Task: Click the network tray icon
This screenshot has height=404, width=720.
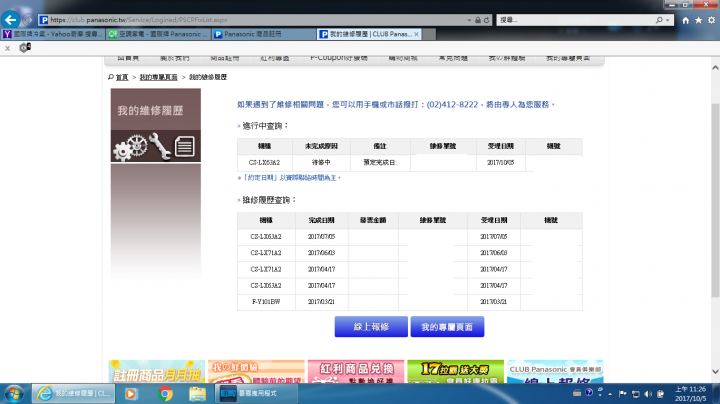Action: [x=636, y=394]
